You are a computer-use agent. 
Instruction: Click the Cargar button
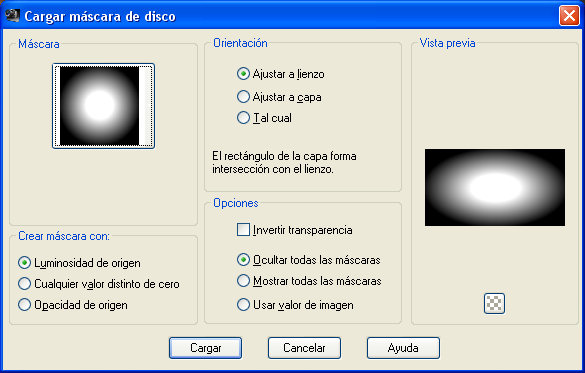pyautogui.click(x=205, y=348)
